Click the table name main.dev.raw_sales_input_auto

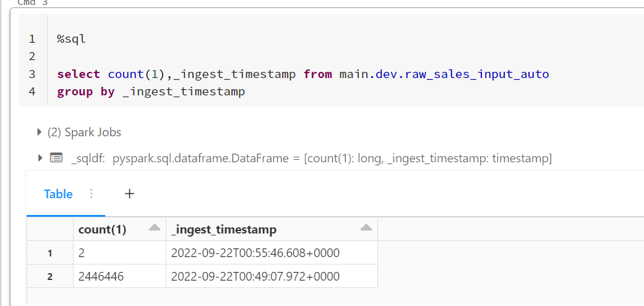[x=444, y=74]
